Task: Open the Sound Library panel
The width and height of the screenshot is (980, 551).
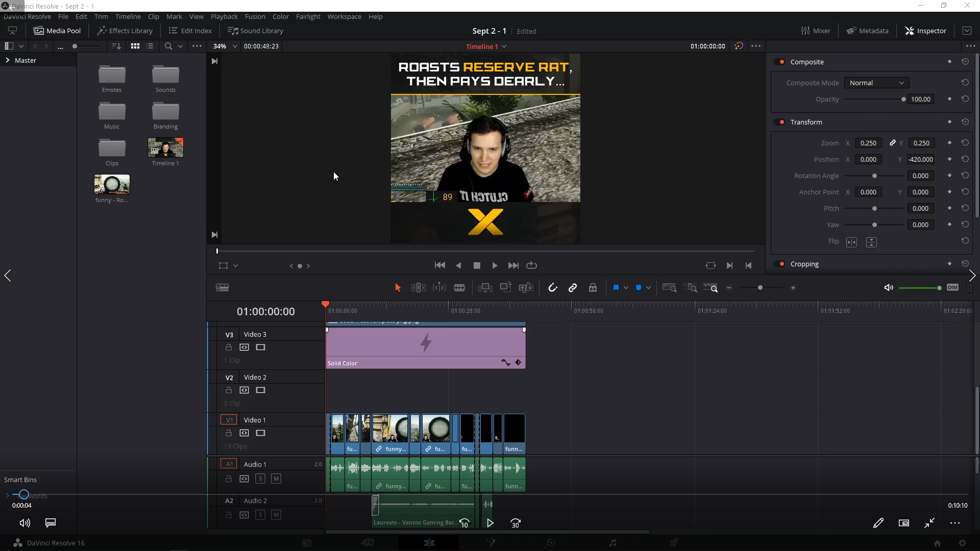Action: pos(255,31)
